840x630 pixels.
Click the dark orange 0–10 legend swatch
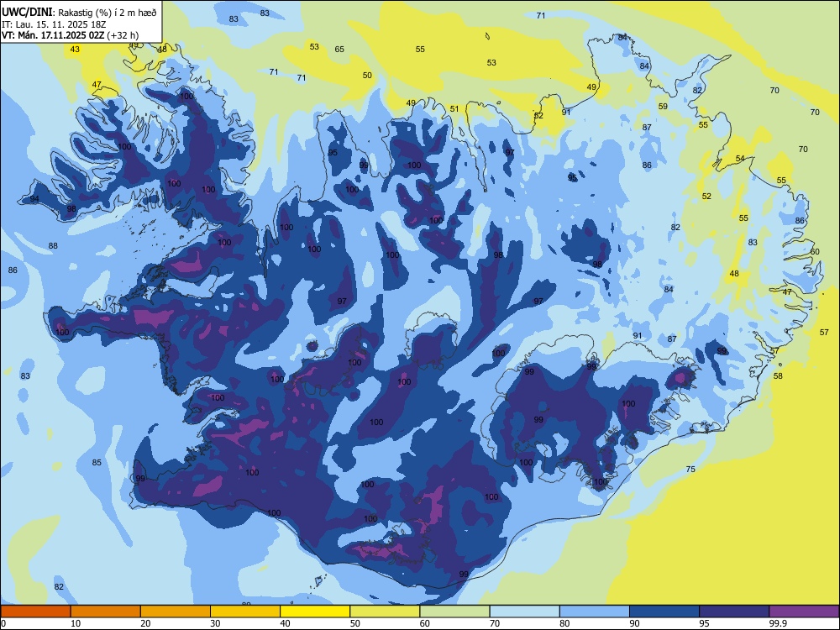point(35,612)
